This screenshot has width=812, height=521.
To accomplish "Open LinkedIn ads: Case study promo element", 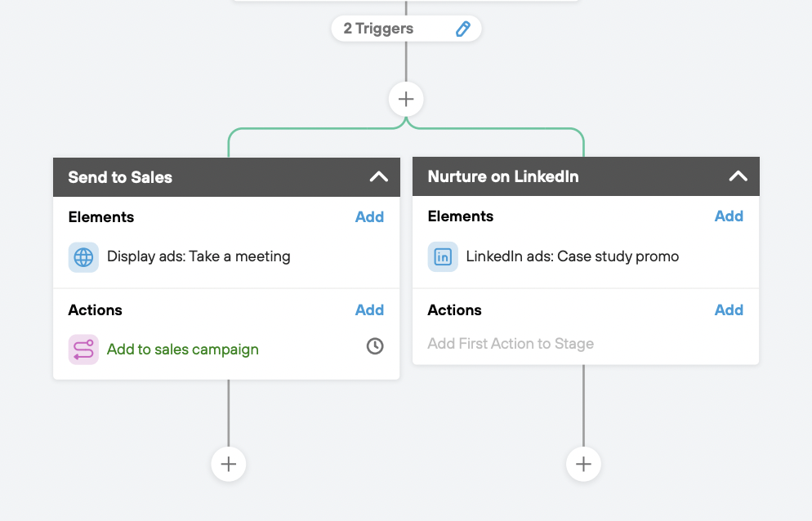I will pos(572,256).
